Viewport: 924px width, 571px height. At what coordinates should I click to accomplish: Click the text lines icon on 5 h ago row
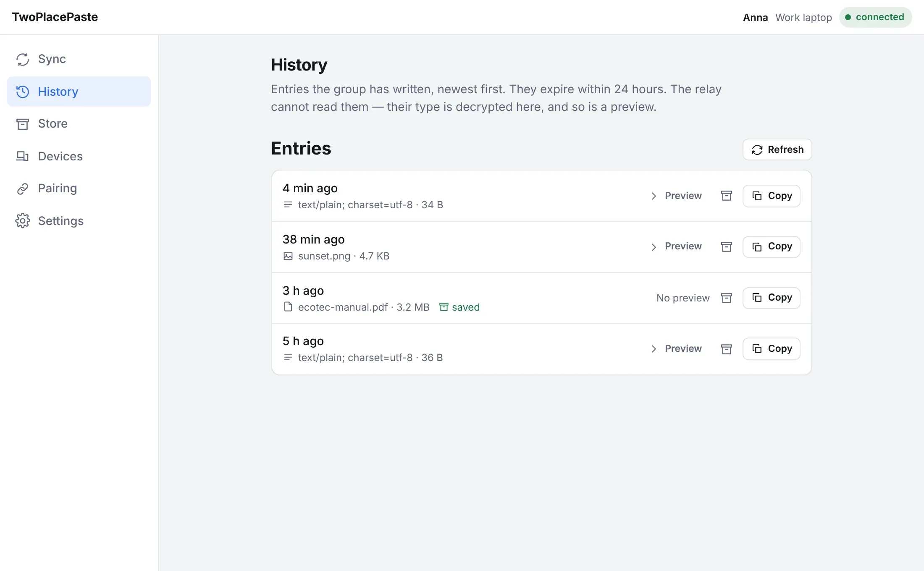click(288, 357)
